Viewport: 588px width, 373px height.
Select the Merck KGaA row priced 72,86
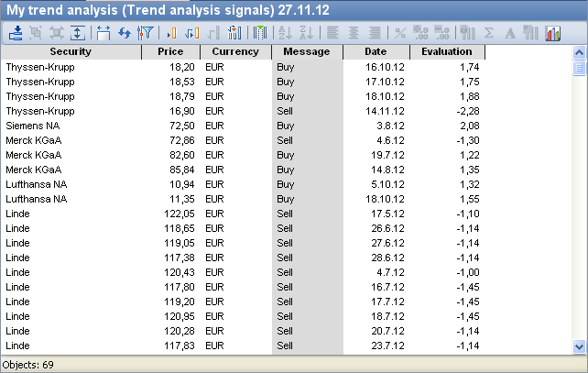[x=137, y=140]
